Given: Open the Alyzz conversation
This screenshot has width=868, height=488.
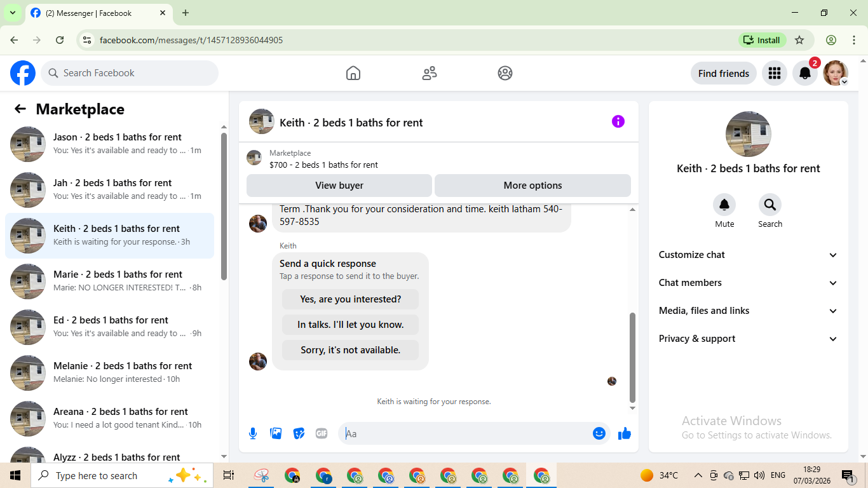Looking at the screenshot, I should pyautogui.click(x=109, y=452).
